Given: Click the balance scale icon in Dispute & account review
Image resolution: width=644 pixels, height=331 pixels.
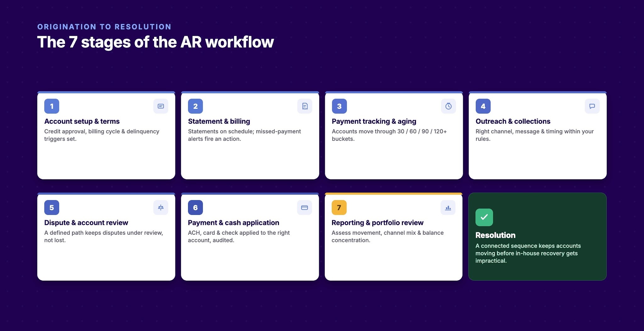Looking at the screenshot, I should pyautogui.click(x=161, y=208).
